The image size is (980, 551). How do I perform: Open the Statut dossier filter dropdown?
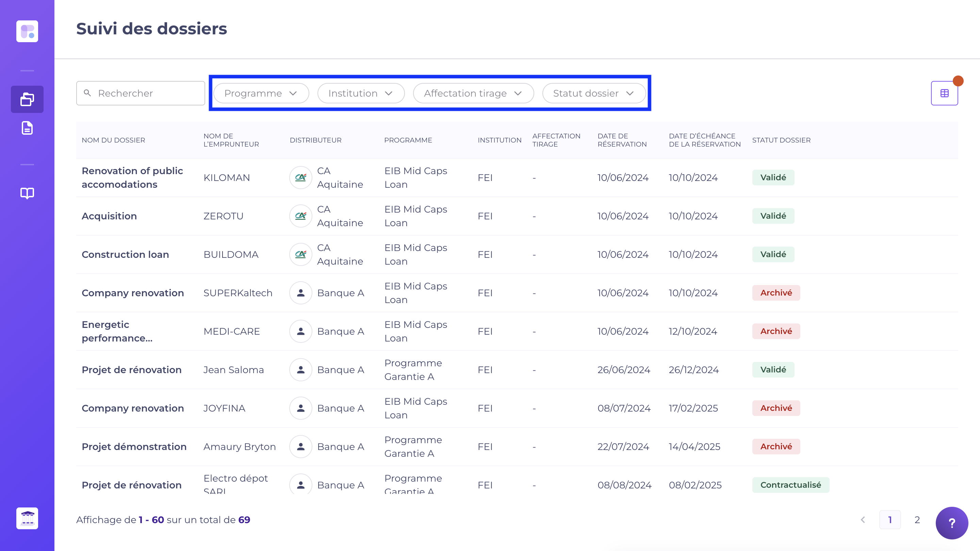pos(593,93)
